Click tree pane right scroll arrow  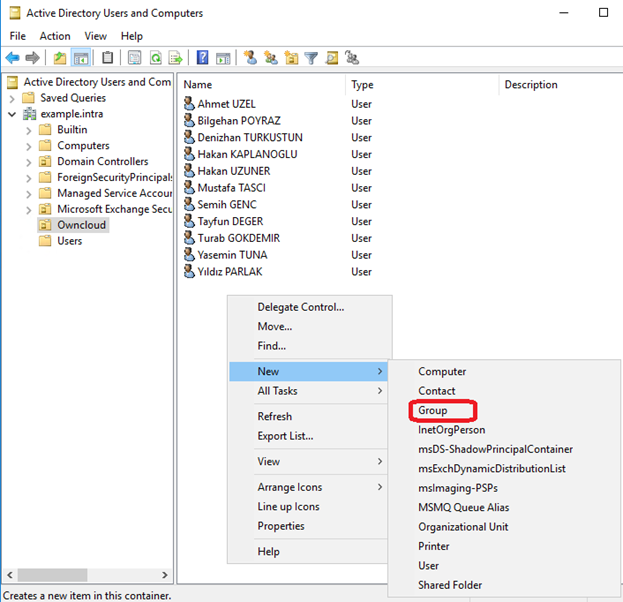[164, 575]
